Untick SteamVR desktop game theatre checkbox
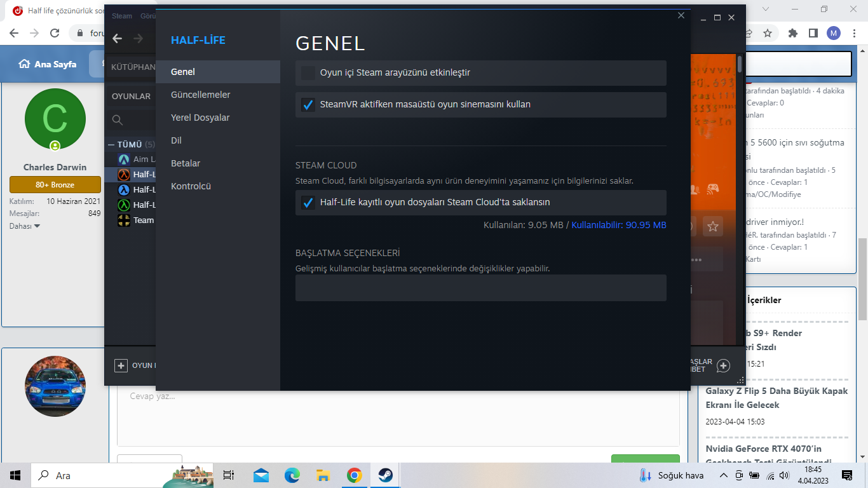The height and width of the screenshot is (488, 868). 308,105
